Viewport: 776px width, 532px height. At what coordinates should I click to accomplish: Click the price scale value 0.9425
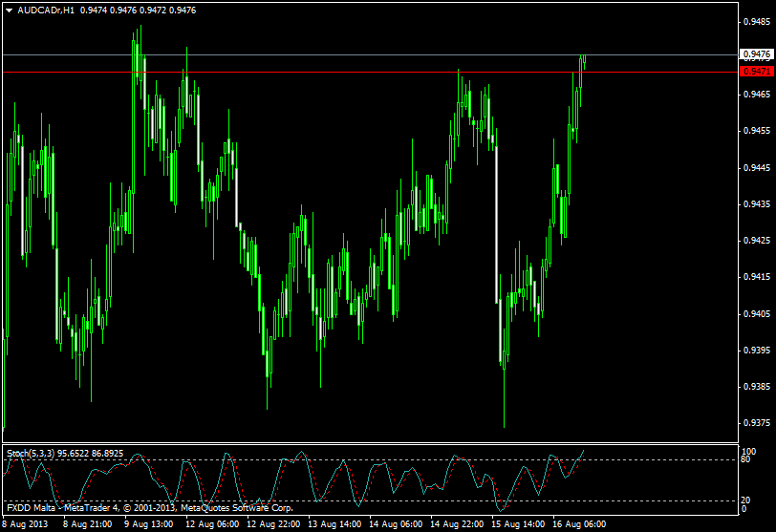tap(757, 241)
